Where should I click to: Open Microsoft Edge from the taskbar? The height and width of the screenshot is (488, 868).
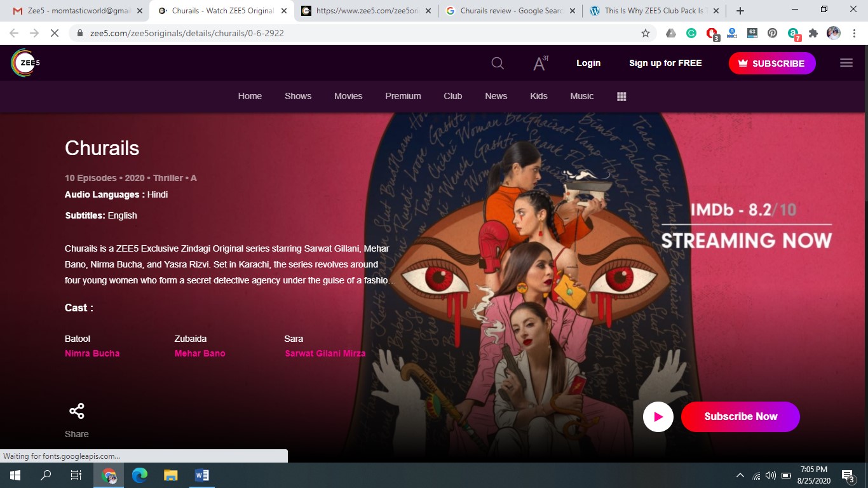140,475
